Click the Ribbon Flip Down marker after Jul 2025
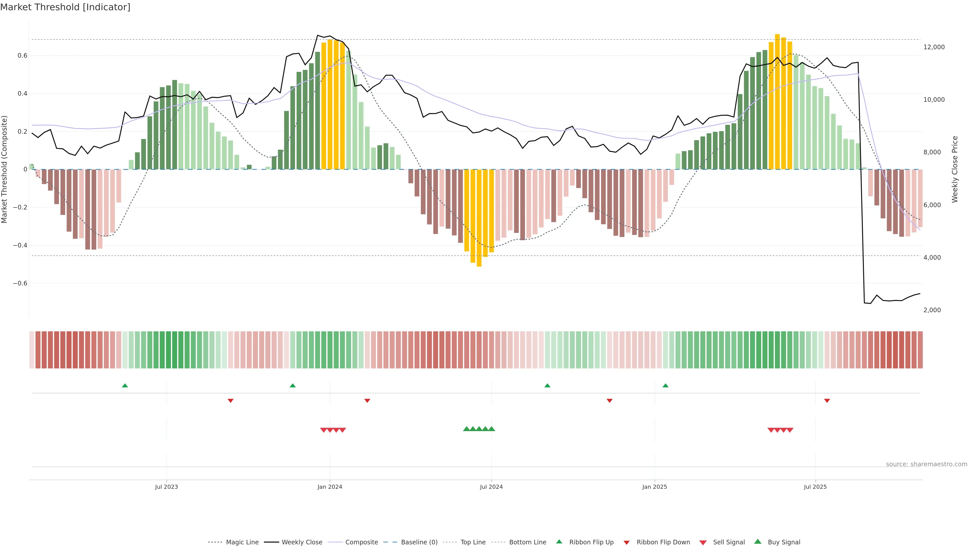 coord(827,401)
